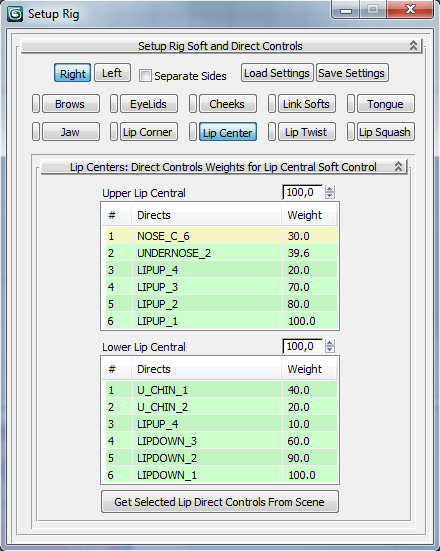Click Save Settings
The image size is (440, 551).
[x=352, y=73]
